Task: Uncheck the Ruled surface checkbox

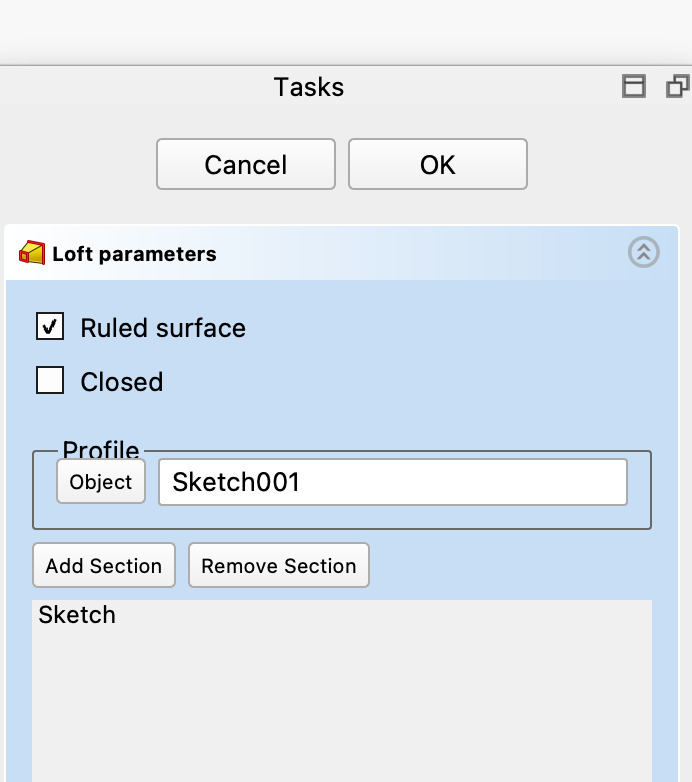Action: [50, 327]
